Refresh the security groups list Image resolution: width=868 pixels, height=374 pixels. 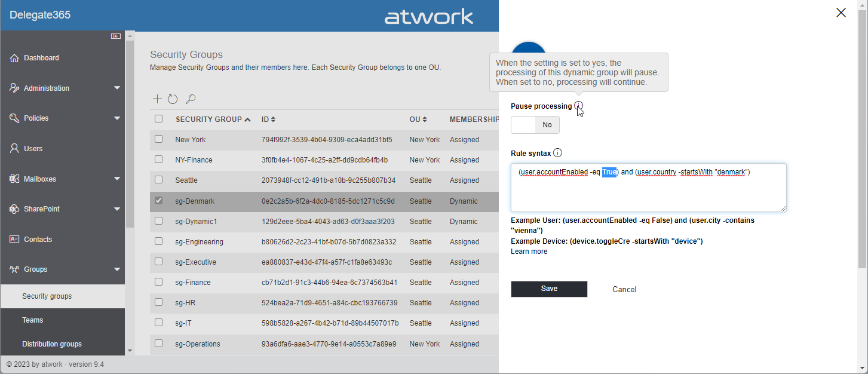[173, 99]
